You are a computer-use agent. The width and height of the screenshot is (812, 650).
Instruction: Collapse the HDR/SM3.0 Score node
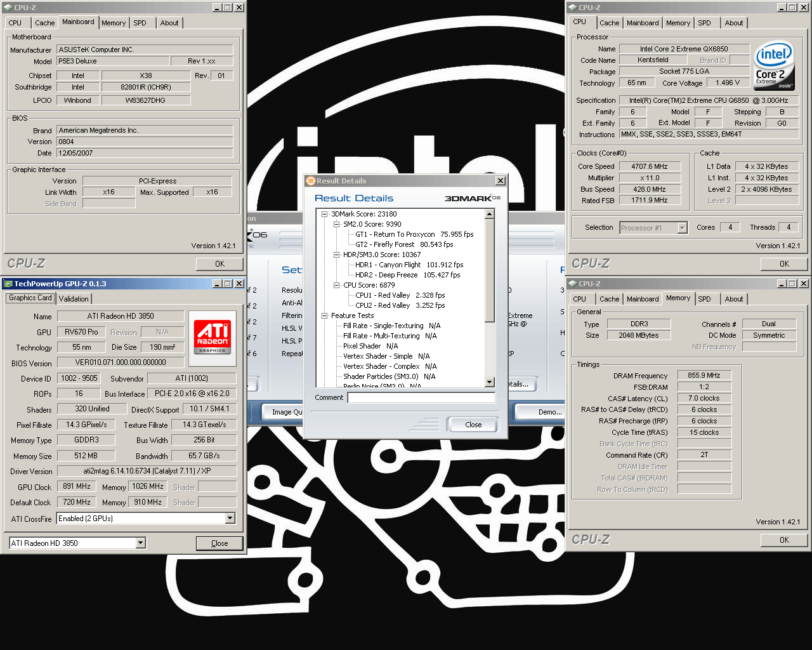pyautogui.click(x=336, y=255)
